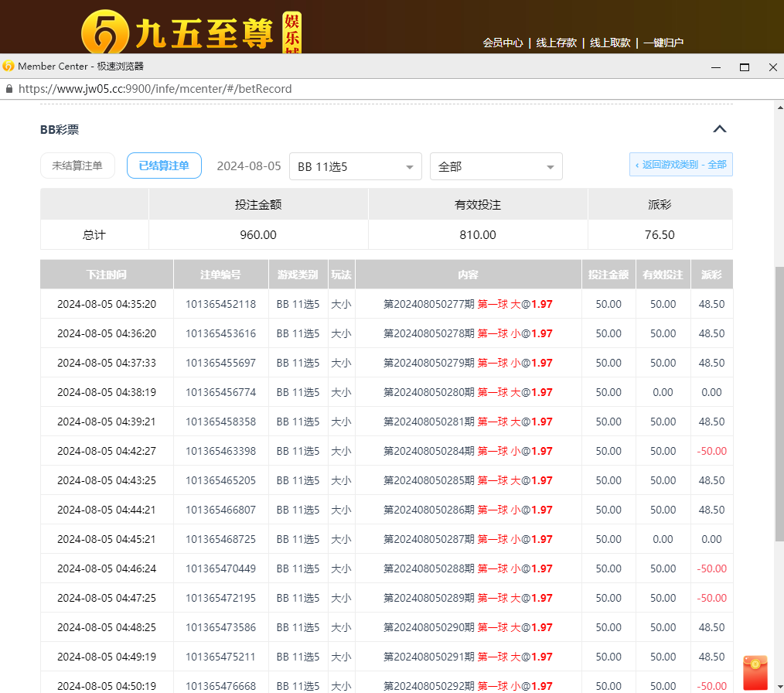
Task: Collapse the BB彩票 section chevron
Action: [x=719, y=129]
